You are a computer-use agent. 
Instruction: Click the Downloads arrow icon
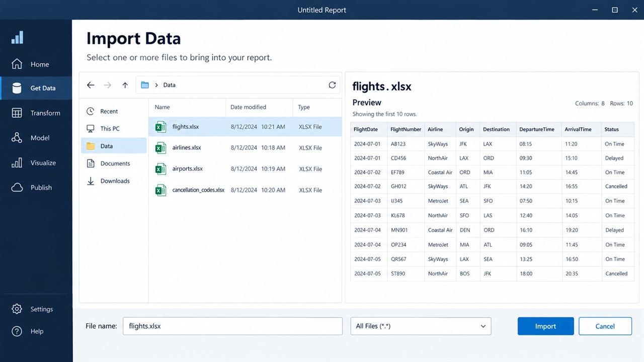click(91, 181)
